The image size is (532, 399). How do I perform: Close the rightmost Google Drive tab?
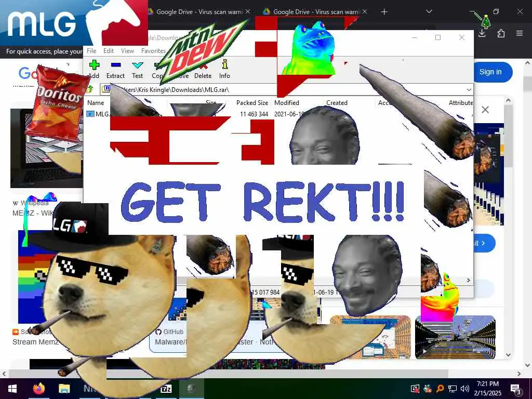365,11
